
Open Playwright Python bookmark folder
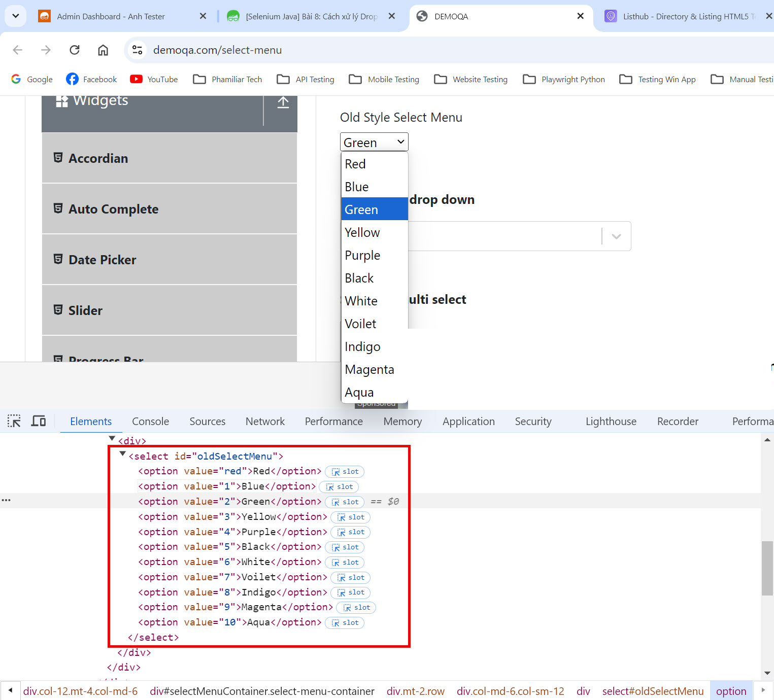pos(564,79)
